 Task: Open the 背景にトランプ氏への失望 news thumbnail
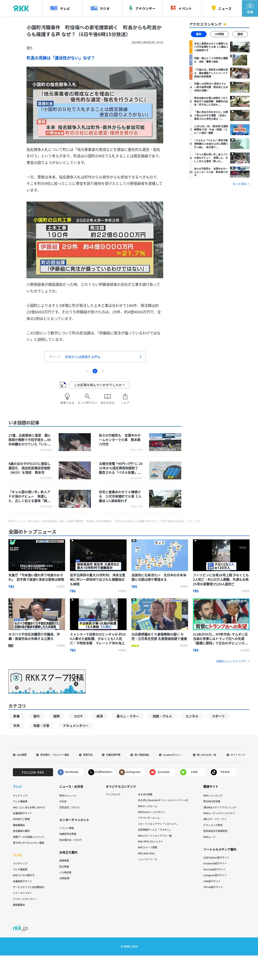pos(221,614)
